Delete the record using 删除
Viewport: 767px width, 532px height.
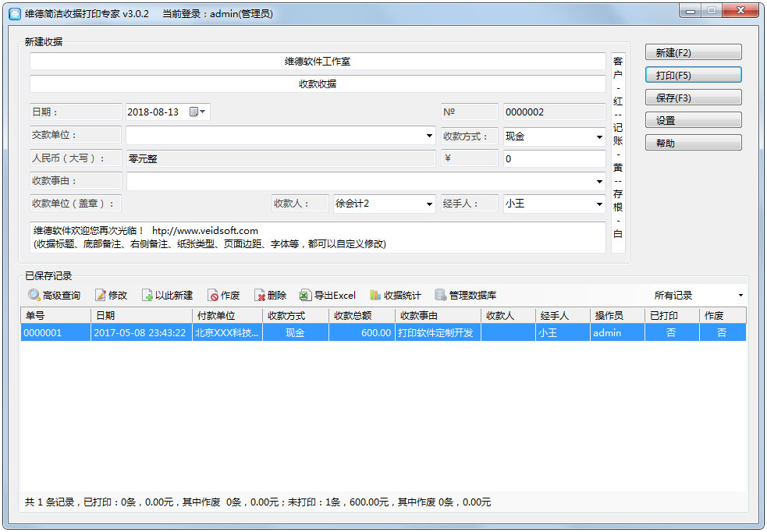[x=270, y=296]
